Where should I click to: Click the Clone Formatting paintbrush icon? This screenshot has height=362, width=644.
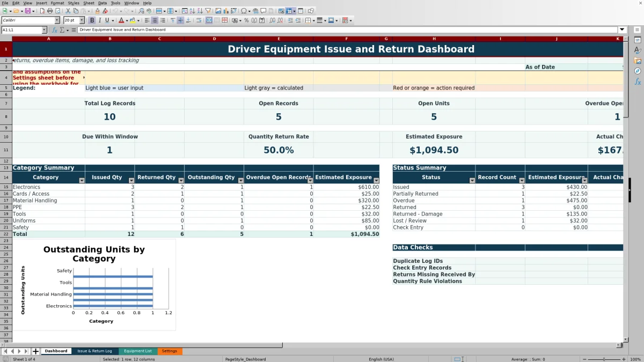[x=98, y=11]
